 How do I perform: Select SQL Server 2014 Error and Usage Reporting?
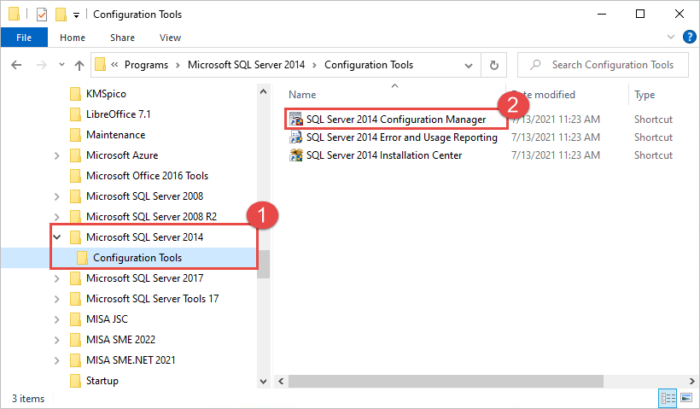tap(401, 137)
